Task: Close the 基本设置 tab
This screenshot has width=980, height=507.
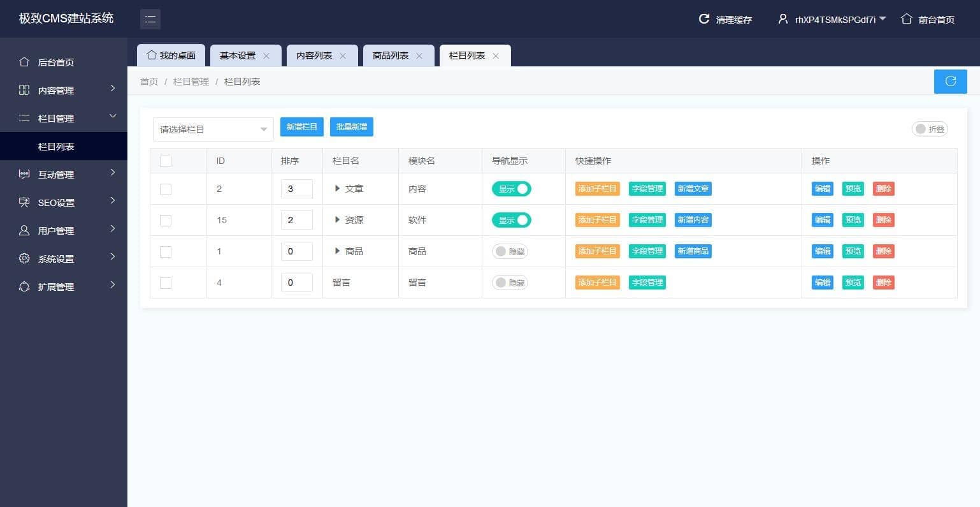Action: coord(266,56)
